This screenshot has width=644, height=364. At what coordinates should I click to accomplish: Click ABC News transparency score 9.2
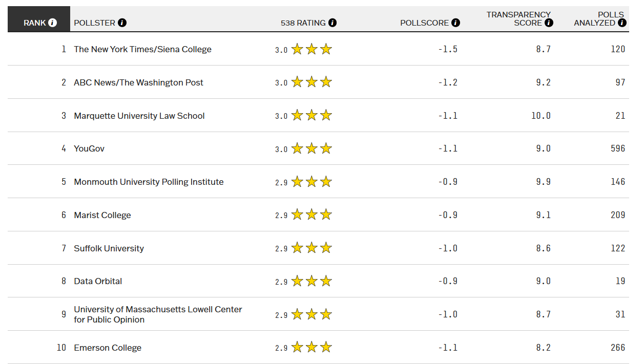[x=544, y=82]
